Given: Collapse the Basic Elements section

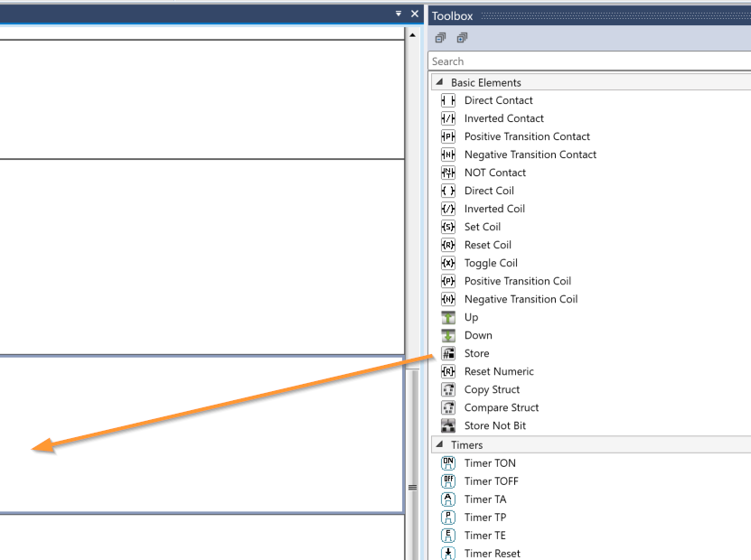Looking at the screenshot, I should click(440, 82).
